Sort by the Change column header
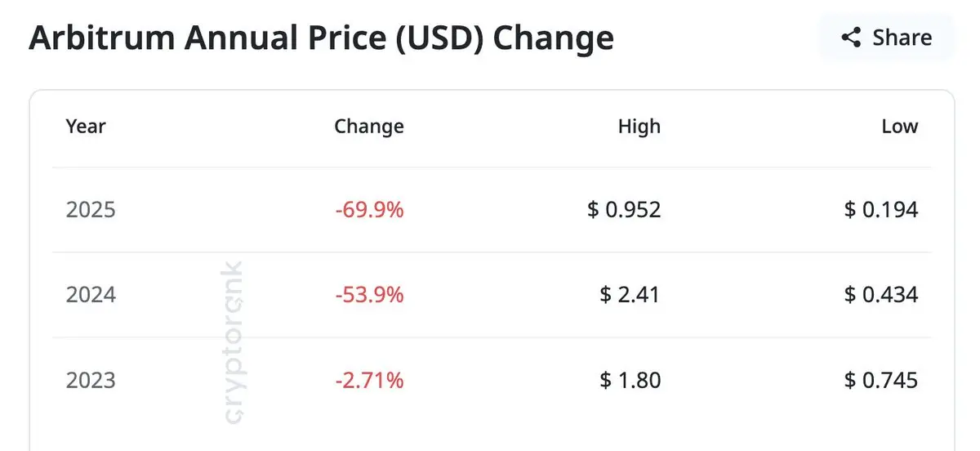 pos(369,127)
